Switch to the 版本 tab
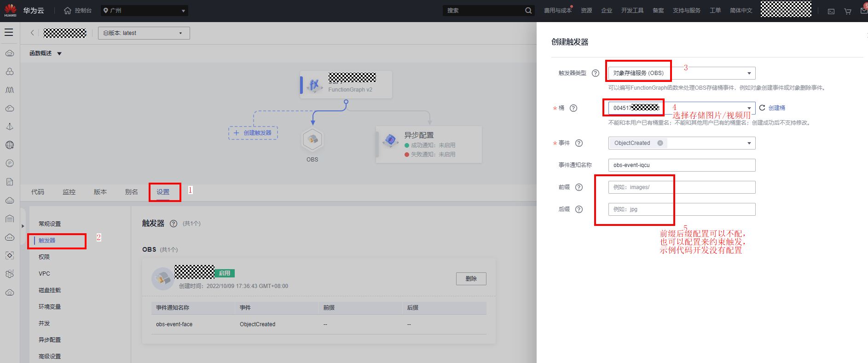This screenshot has height=363, width=868. (100, 192)
